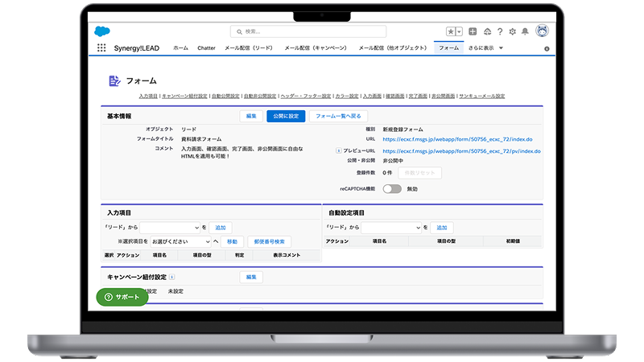Open the notifications bell
Screen dimensions: 644x362
(525, 31)
